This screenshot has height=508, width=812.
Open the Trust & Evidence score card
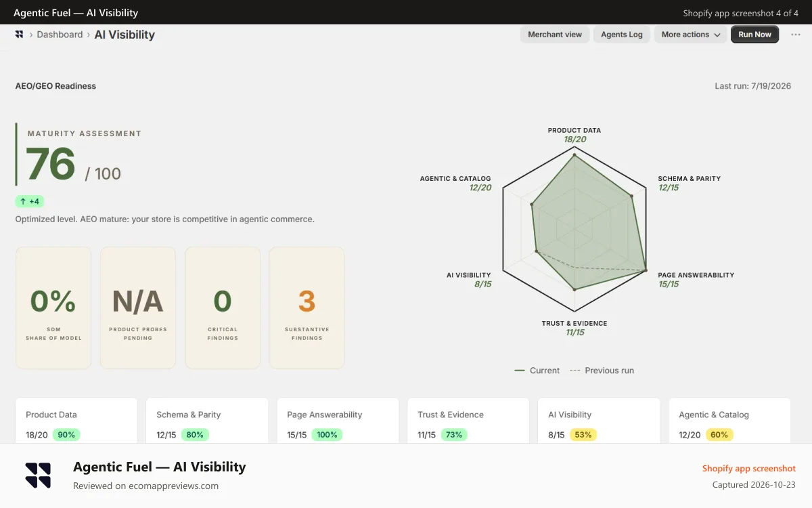468,421
